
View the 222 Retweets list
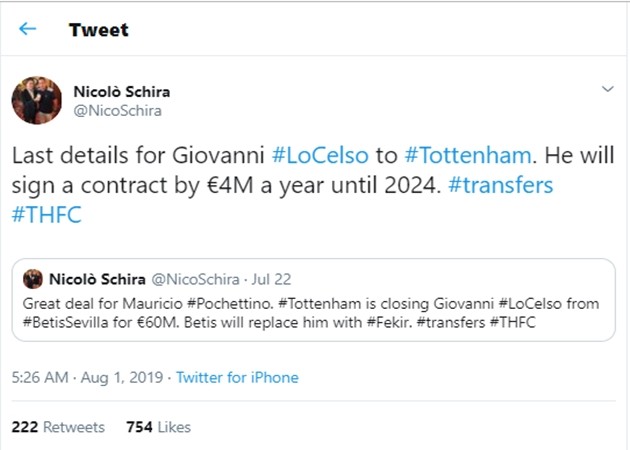tap(58, 427)
